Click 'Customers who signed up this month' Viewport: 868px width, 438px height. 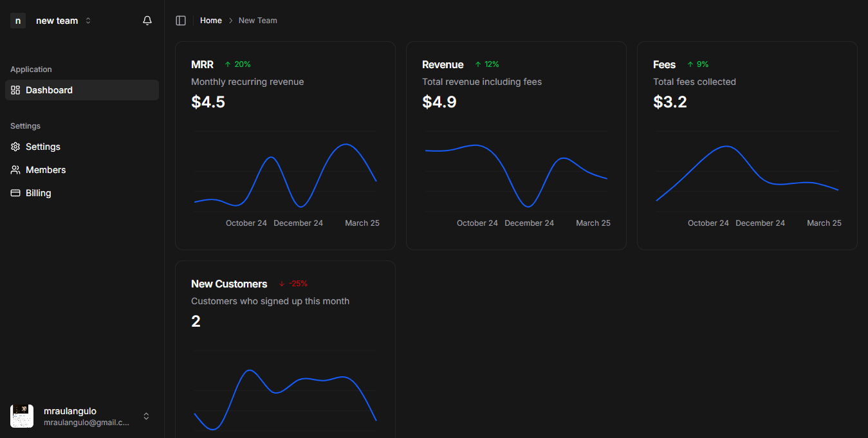270,301
